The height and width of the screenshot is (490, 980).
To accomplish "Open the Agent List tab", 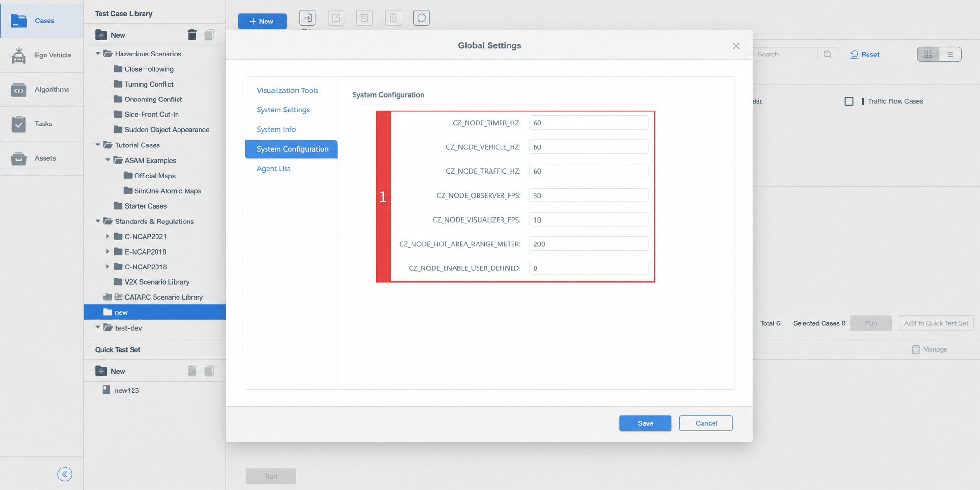I will click(274, 169).
